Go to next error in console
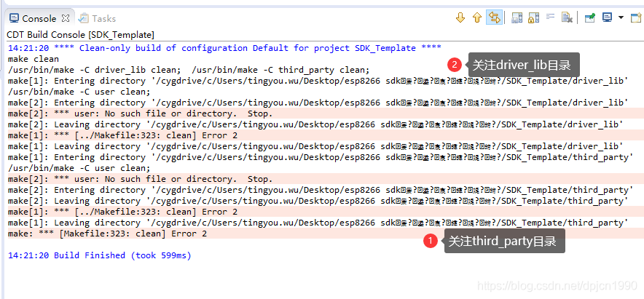 tap(460, 17)
